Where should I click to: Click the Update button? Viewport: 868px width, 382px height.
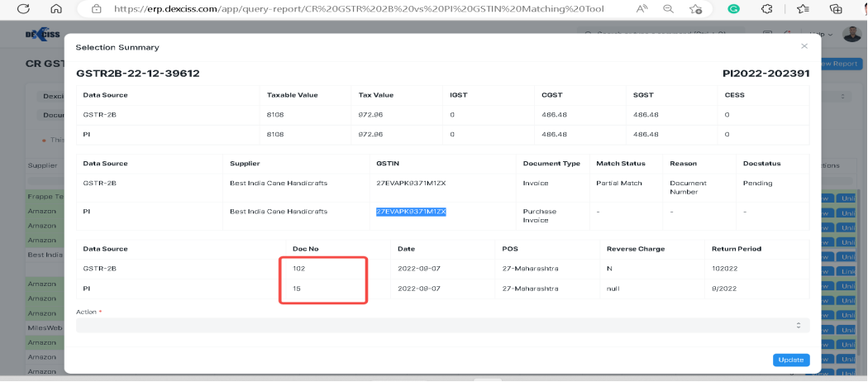click(x=790, y=360)
